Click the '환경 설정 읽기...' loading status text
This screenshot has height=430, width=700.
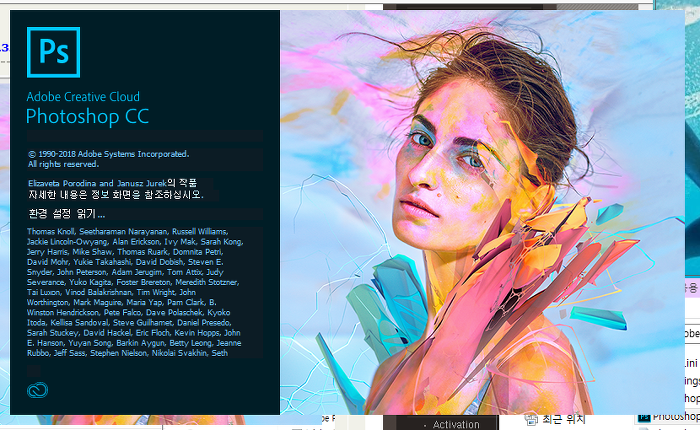pos(67,214)
